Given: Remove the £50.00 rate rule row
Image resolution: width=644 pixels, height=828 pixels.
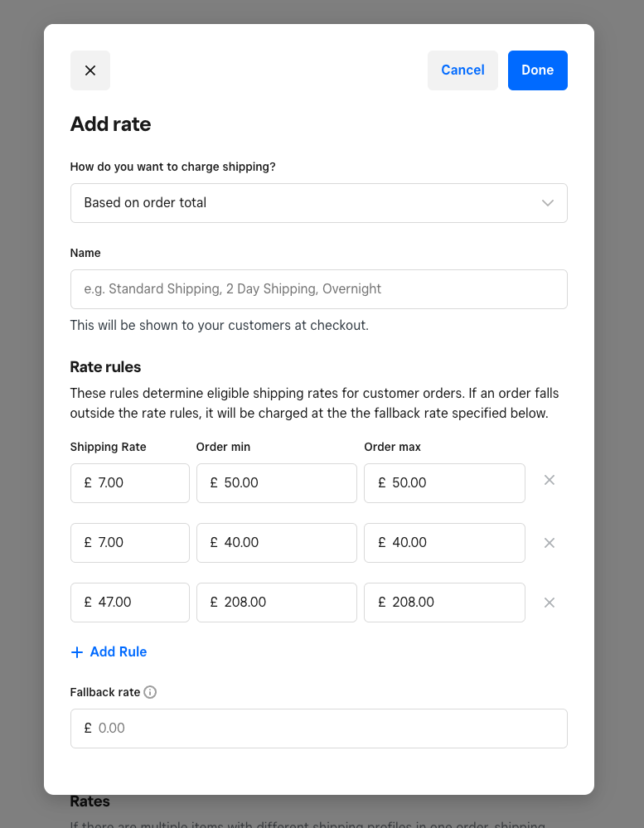Looking at the screenshot, I should [549, 480].
